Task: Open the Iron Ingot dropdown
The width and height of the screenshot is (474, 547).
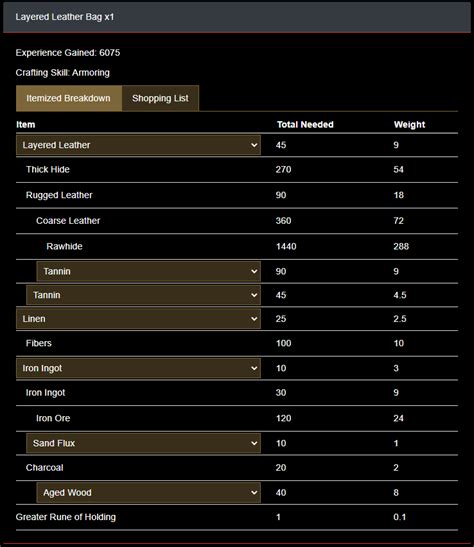Action: point(138,368)
